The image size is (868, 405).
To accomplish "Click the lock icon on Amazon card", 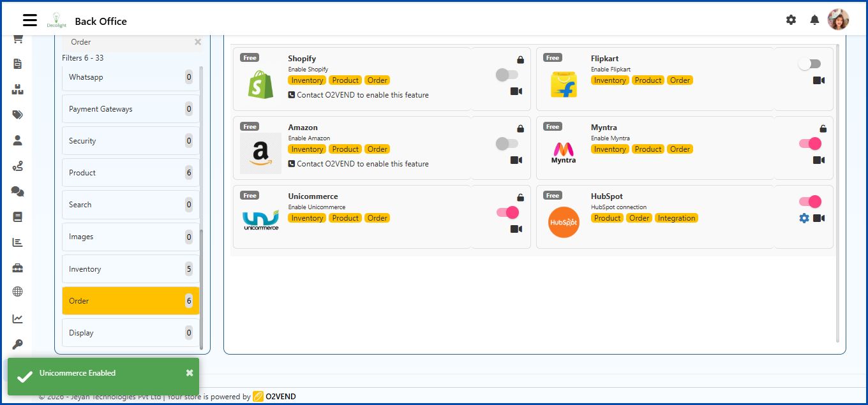I will coord(520,127).
